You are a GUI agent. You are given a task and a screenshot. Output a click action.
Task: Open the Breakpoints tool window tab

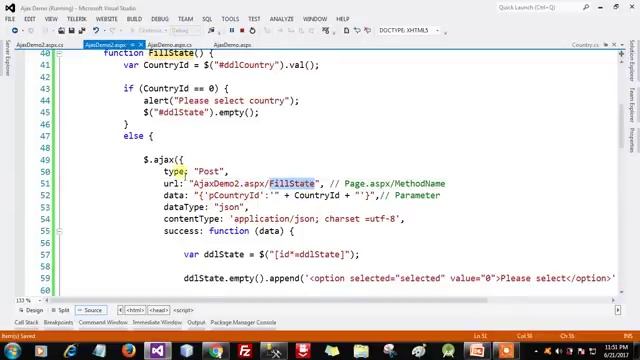58,322
